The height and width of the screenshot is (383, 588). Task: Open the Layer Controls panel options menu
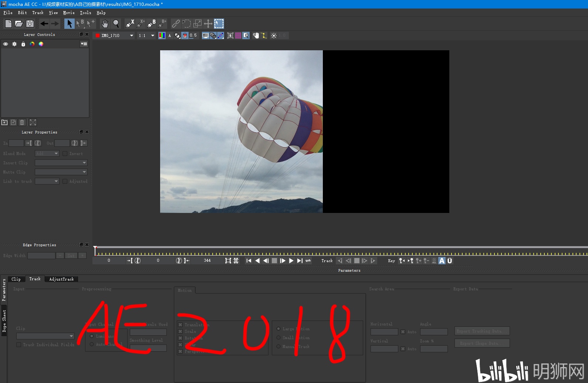84,44
